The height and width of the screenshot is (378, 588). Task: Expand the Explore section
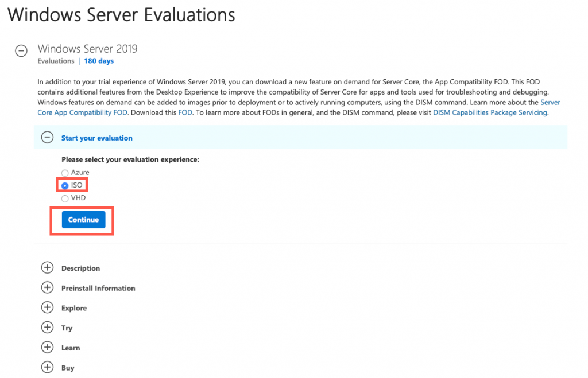pos(47,307)
